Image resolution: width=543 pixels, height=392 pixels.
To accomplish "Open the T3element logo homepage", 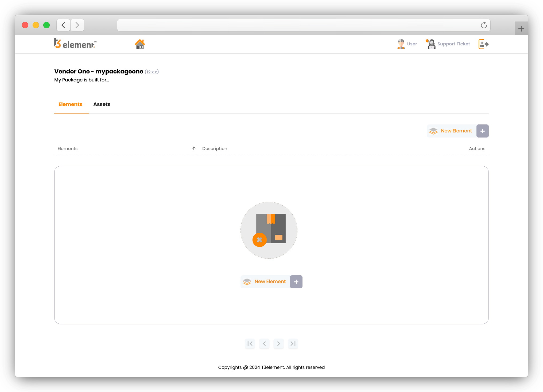I will point(75,44).
